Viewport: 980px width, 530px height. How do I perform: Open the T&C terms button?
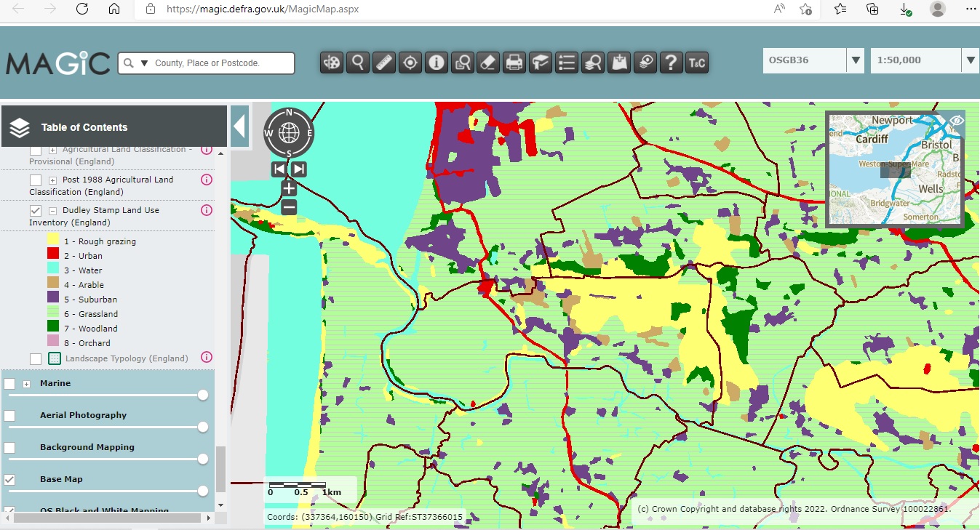[696, 63]
